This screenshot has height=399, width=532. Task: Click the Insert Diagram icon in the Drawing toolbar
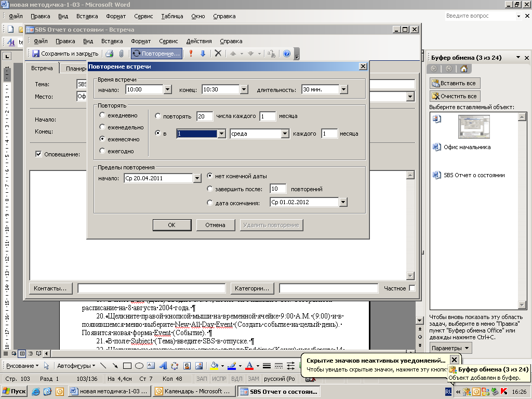coord(175,366)
